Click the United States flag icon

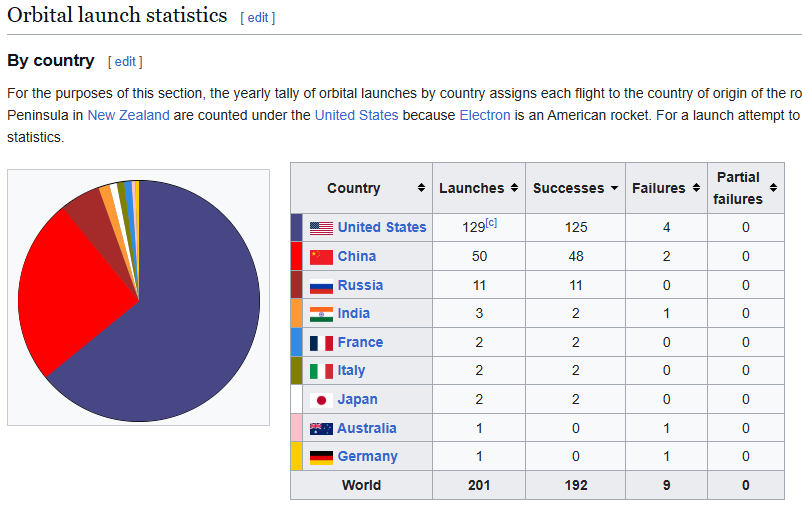(x=321, y=228)
